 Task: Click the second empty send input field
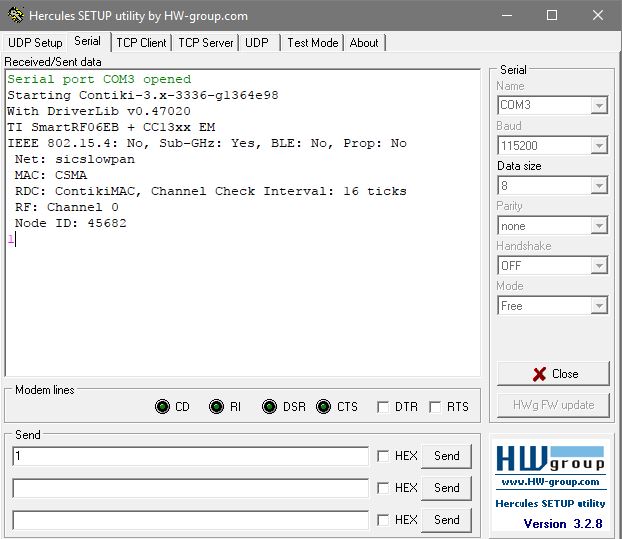191,488
